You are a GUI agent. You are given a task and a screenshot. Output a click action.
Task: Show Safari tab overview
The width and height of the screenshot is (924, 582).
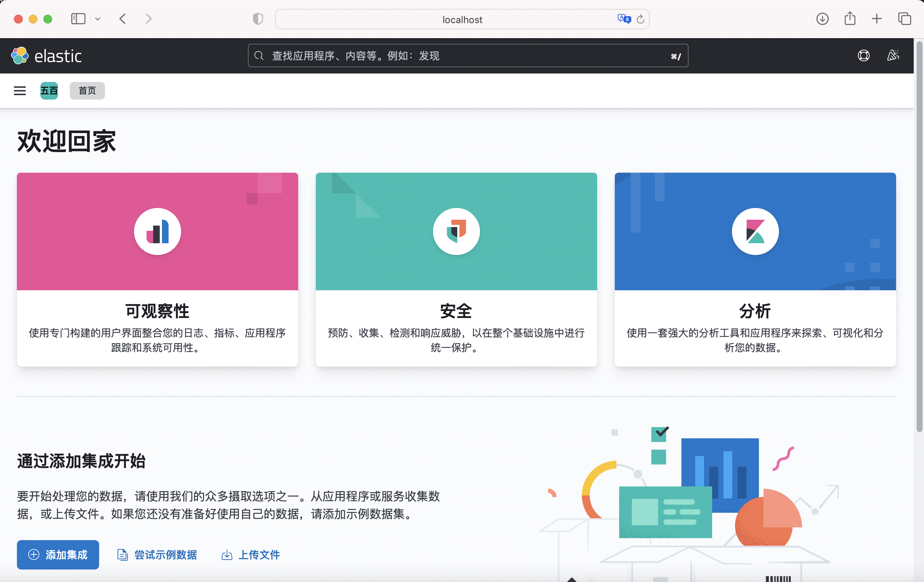[904, 19]
